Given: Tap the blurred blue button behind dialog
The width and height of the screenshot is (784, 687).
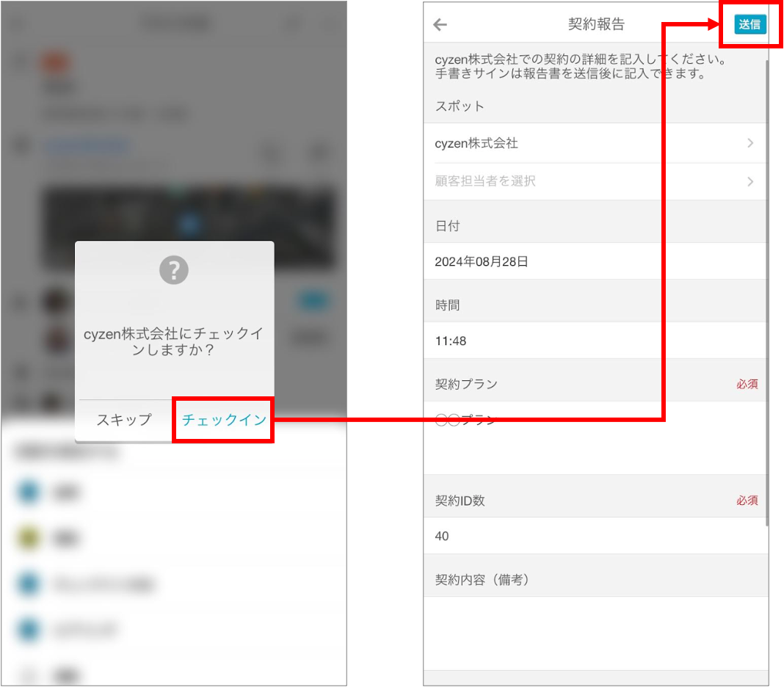Looking at the screenshot, I should (x=313, y=301).
